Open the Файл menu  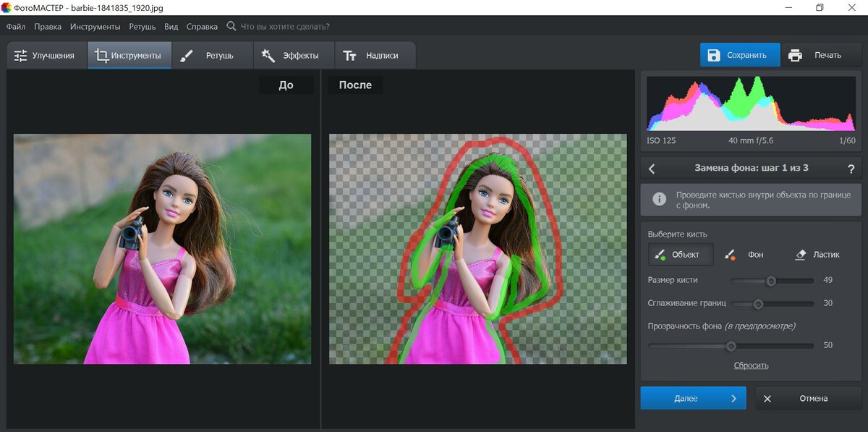pos(16,26)
